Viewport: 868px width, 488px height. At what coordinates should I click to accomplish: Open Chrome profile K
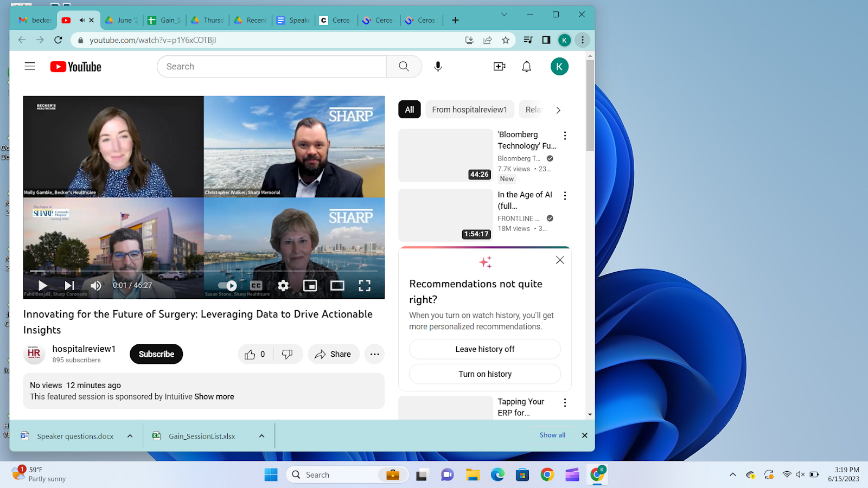click(565, 40)
